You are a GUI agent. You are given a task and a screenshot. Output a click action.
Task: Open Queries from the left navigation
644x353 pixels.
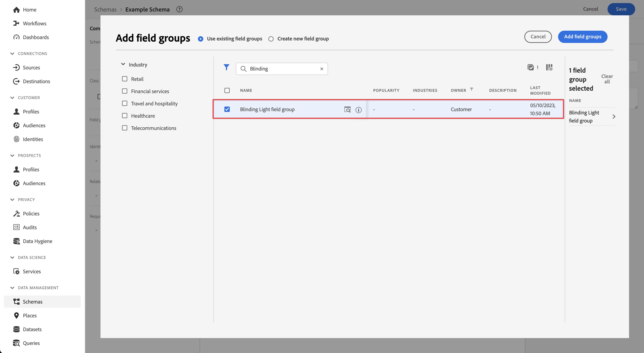(x=31, y=343)
